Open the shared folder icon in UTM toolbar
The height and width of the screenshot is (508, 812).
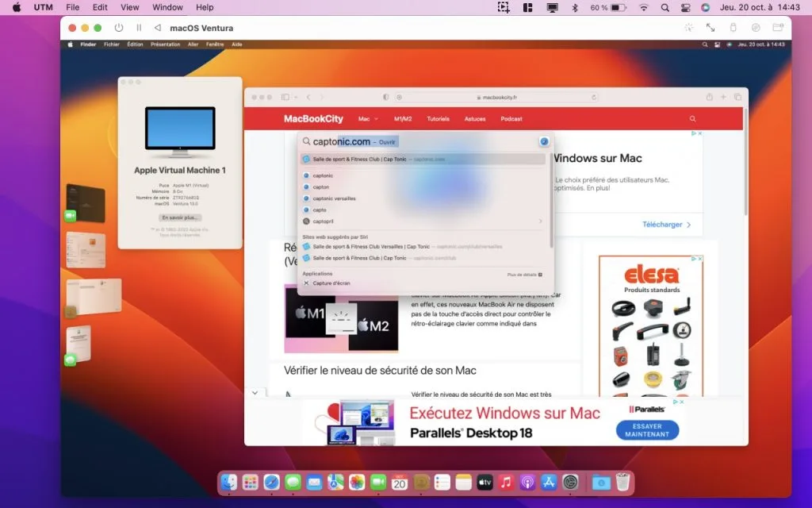(x=778, y=28)
